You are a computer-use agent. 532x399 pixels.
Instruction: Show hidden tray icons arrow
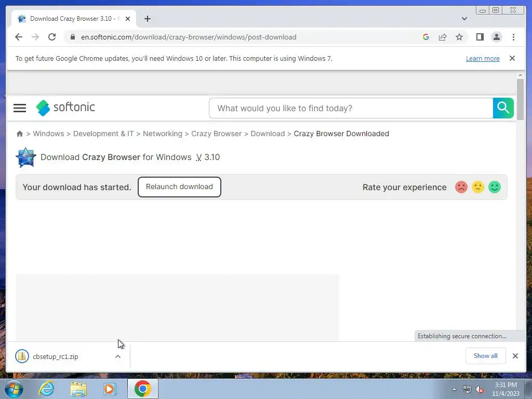454,389
